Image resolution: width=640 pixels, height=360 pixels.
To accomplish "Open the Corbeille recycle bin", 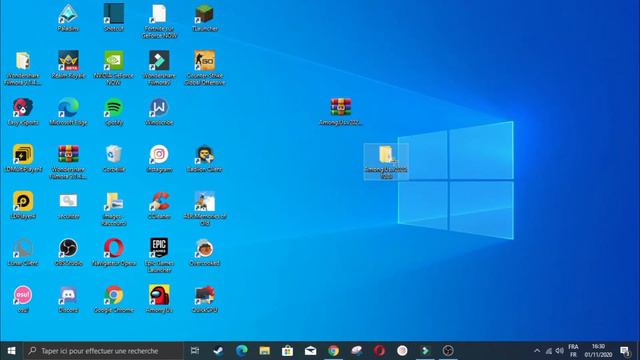I will coord(114,158).
